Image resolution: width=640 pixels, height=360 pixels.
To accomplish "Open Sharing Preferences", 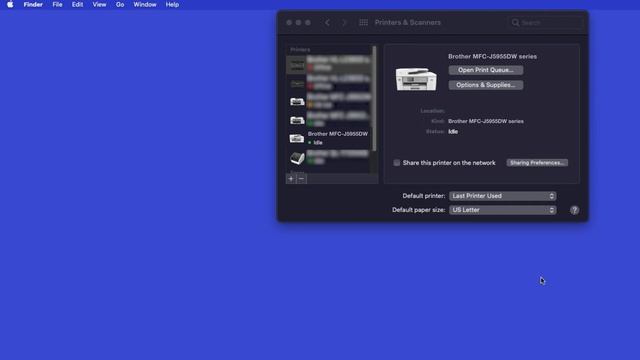I will (x=537, y=163).
